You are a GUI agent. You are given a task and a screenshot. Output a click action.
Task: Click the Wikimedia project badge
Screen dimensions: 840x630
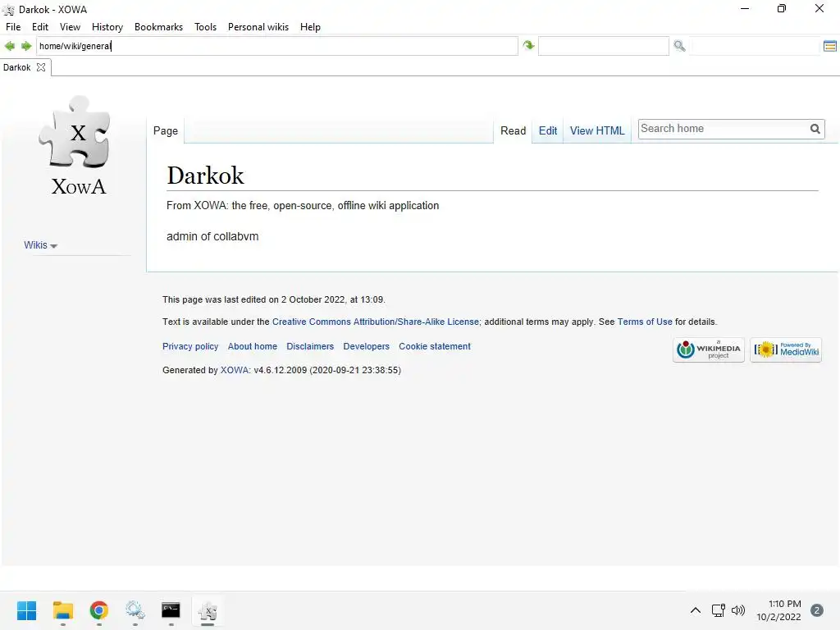point(708,349)
